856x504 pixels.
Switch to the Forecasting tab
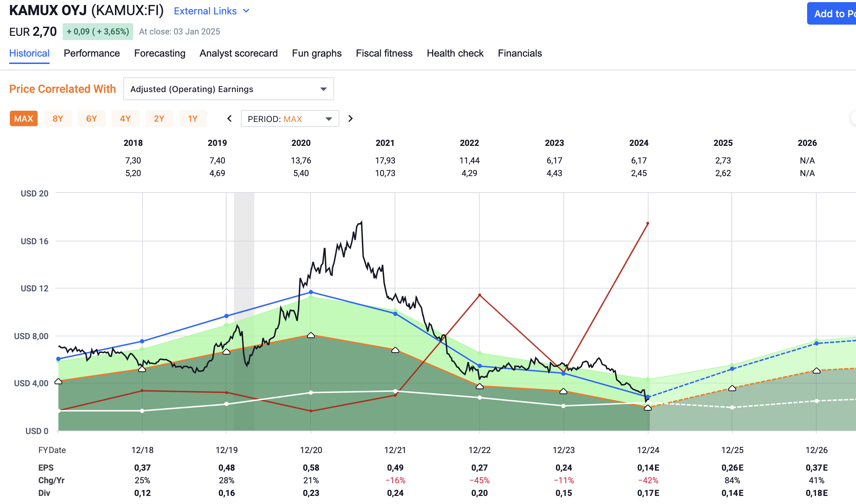click(x=160, y=53)
